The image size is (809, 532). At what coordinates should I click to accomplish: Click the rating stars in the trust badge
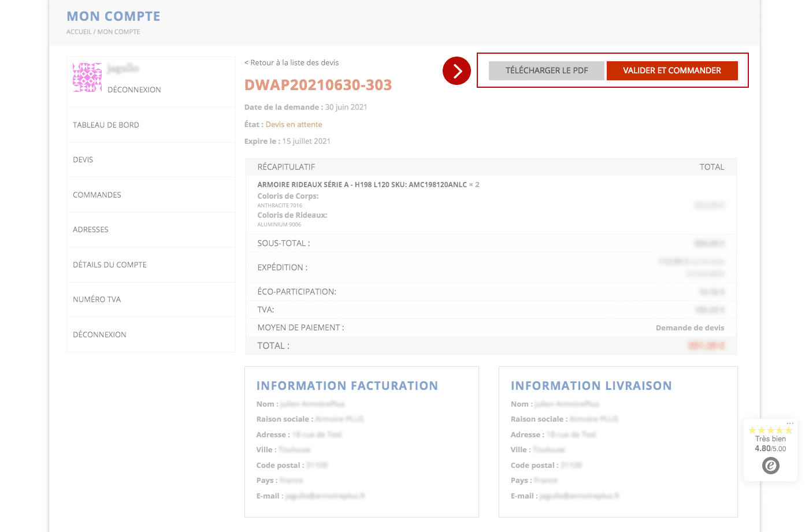coord(770,430)
